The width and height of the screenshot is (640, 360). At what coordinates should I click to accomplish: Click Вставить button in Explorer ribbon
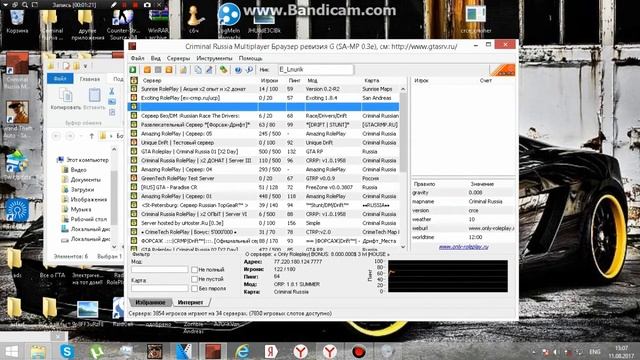94,99
